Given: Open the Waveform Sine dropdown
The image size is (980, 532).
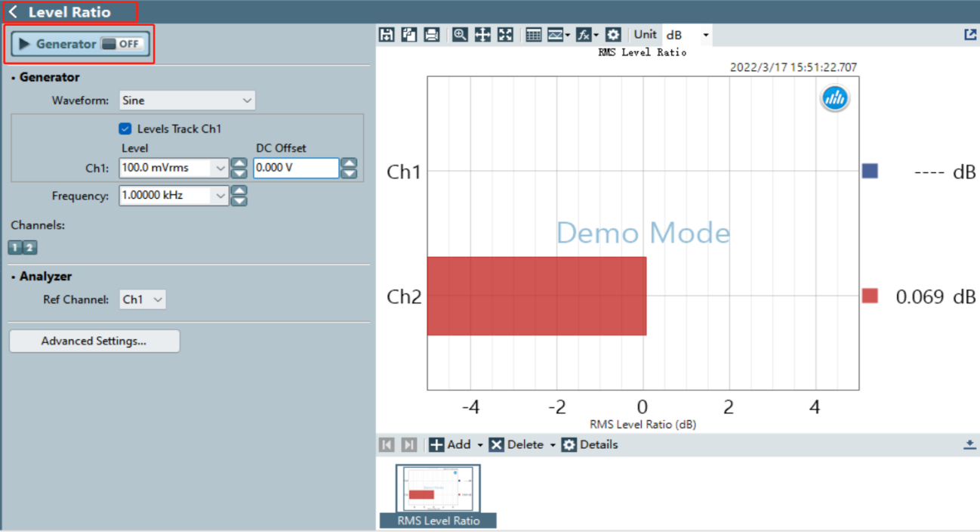Looking at the screenshot, I should (x=187, y=101).
